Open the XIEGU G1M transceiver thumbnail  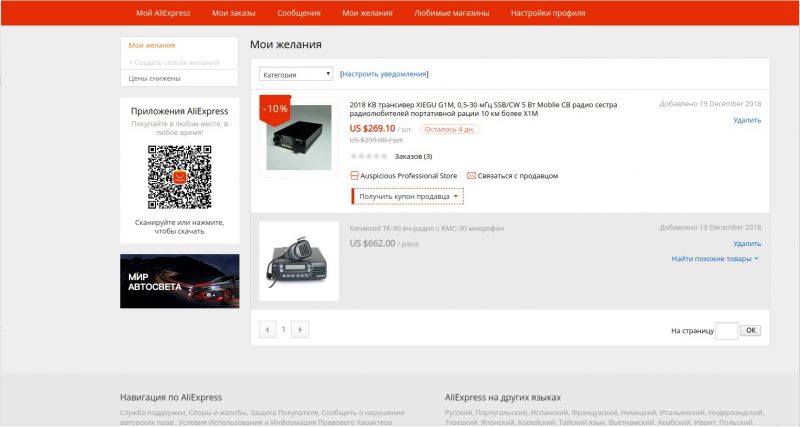coord(298,138)
